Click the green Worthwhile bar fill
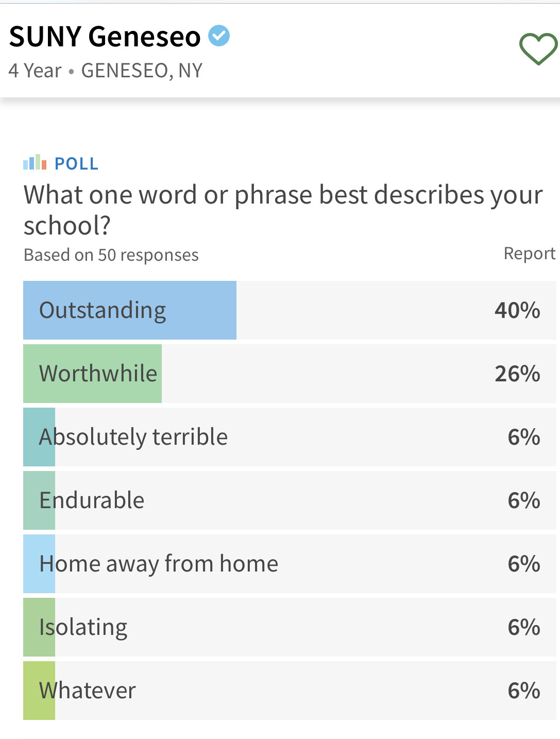The image size is (560, 739). pos(92,374)
